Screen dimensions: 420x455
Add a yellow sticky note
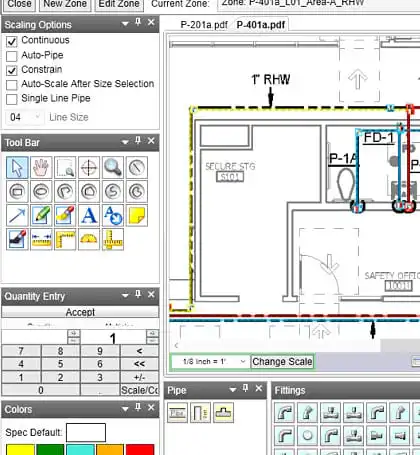137,216
